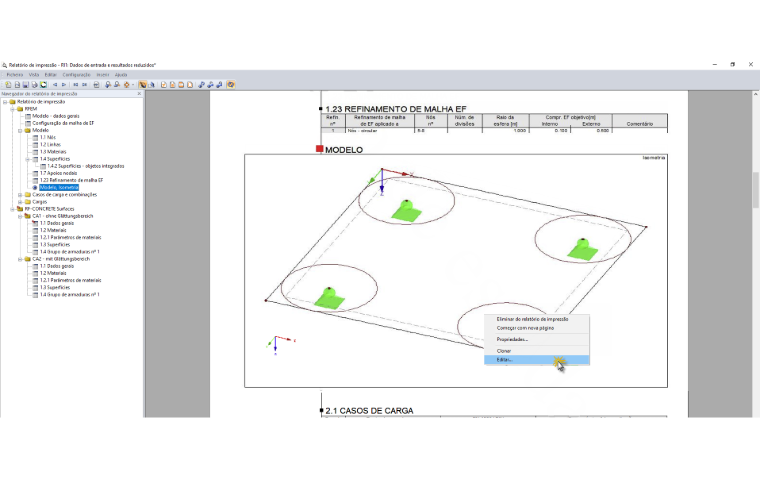Close the print report navigator panel
760x477 pixels.
[139, 94]
